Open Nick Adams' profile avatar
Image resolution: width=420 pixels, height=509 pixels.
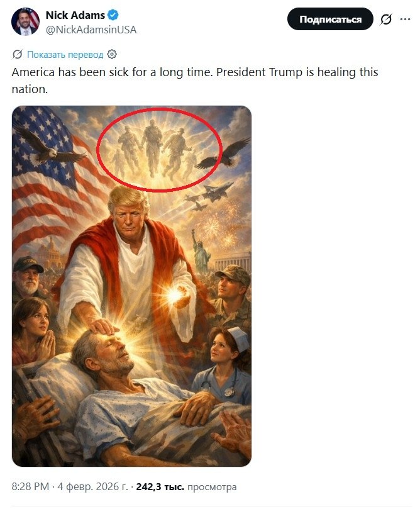click(x=25, y=21)
